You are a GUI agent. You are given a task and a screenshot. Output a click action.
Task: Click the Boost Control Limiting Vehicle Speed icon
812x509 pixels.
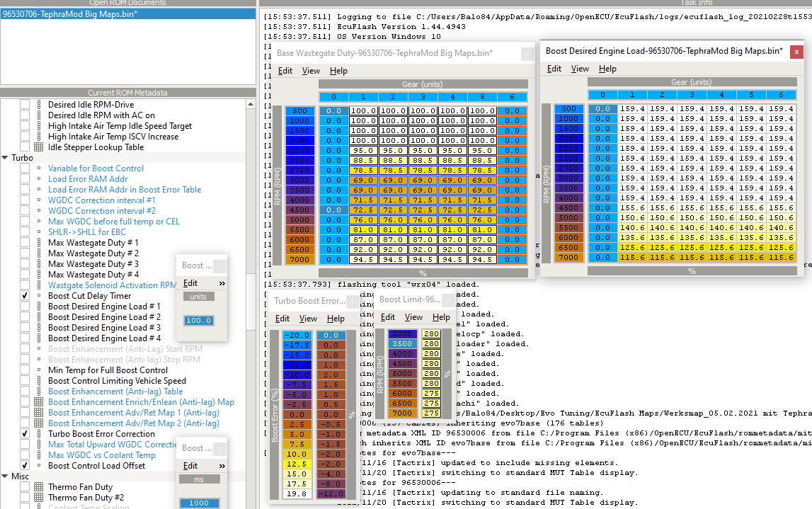point(39,381)
